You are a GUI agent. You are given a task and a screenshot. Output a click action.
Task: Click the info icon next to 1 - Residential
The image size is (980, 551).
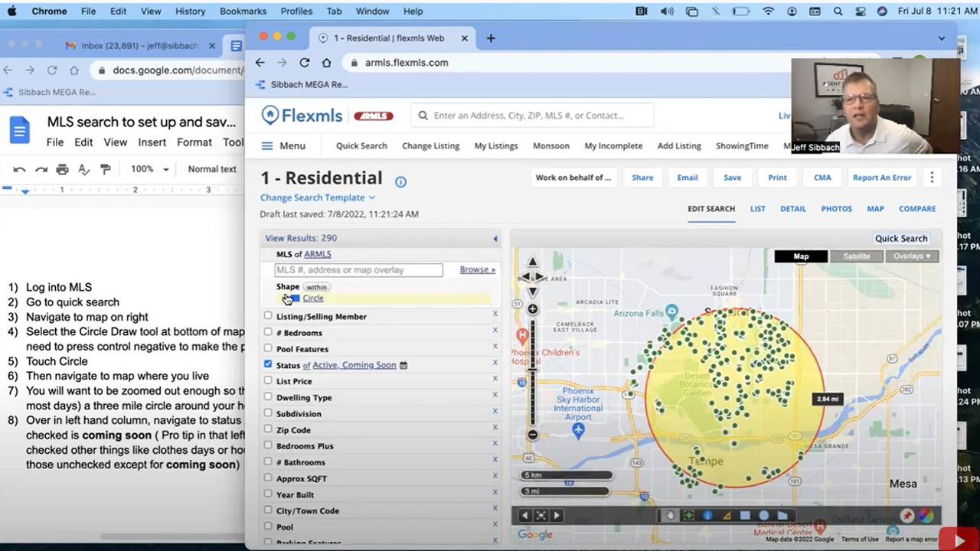[400, 181]
